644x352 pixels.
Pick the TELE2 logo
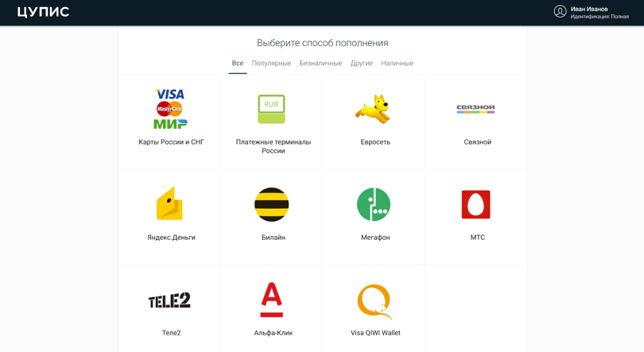click(169, 300)
